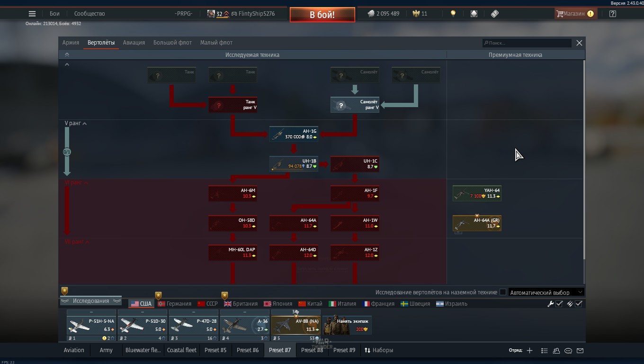
Task: Open the mail envelope icon
Action: pos(580,351)
